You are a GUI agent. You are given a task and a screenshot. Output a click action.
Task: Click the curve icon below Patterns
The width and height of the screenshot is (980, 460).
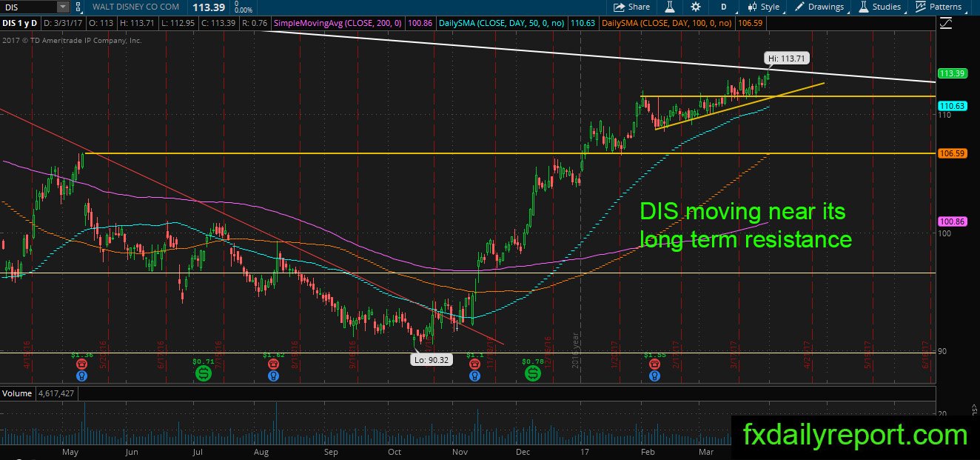945,23
